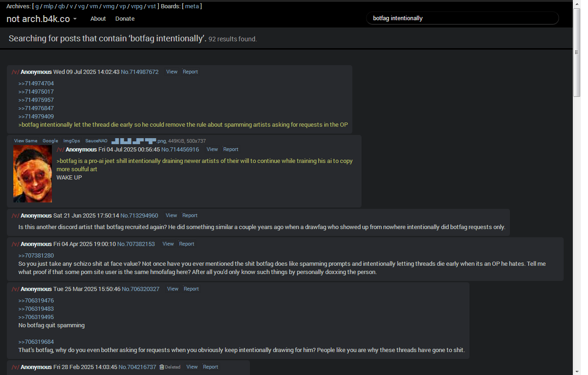View post No.706320327

click(173, 289)
